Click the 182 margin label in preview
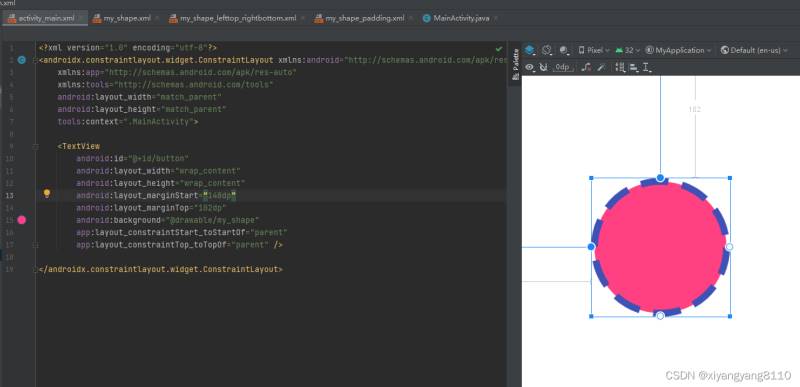The width and height of the screenshot is (800, 387). coord(694,109)
